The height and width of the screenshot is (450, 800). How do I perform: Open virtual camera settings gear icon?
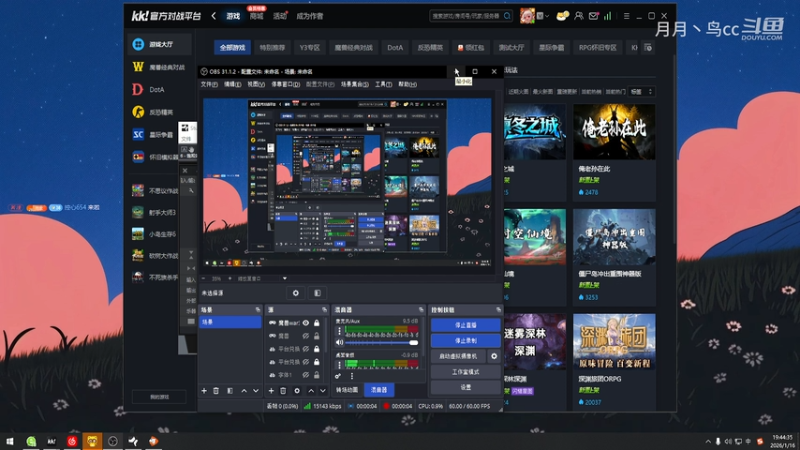pyautogui.click(x=494, y=356)
